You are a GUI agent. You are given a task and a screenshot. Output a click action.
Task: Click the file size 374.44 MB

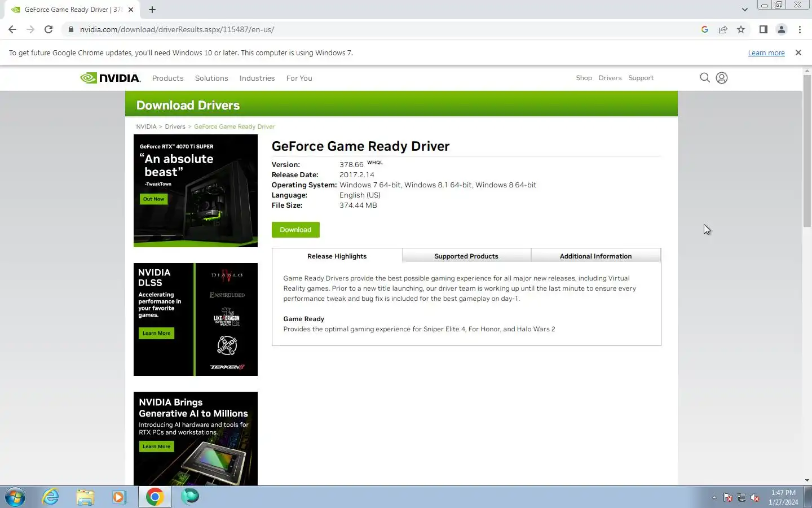click(x=358, y=205)
